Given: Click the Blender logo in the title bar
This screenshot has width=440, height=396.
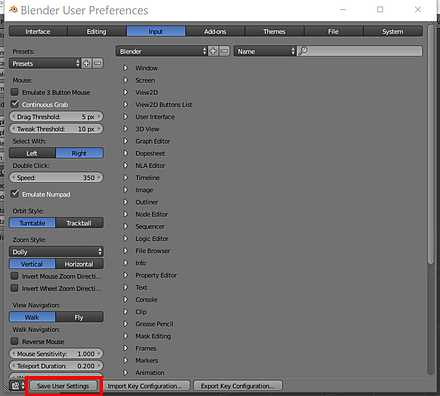Looking at the screenshot, I should (13, 9).
